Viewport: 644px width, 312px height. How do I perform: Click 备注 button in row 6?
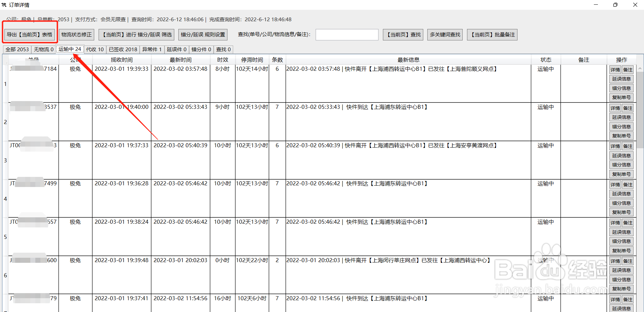[x=628, y=261]
